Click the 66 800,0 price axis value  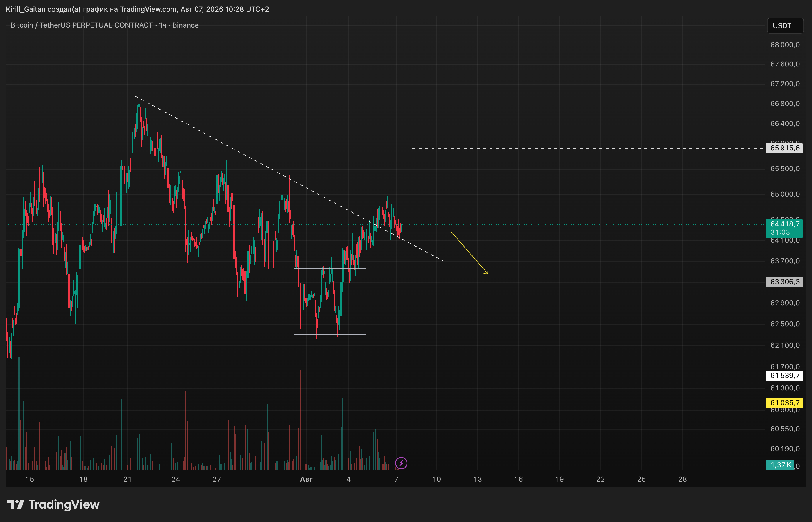point(785,104)
